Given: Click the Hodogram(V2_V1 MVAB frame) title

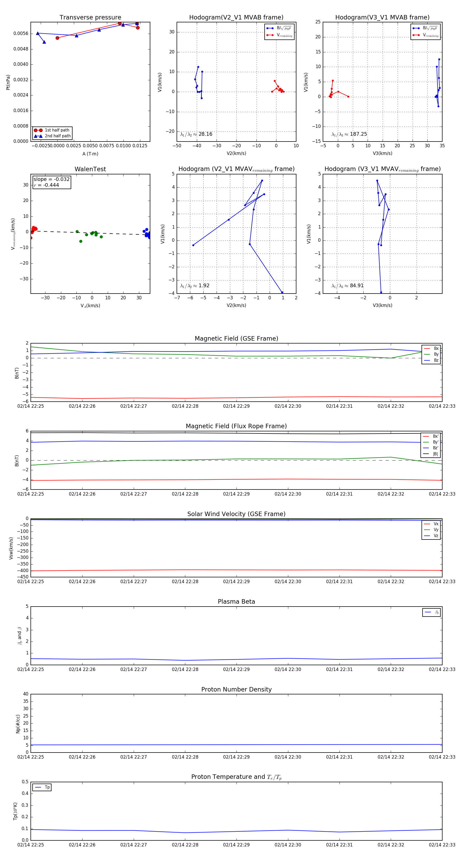Looking at the screenshot, I should tap(236, 17).
